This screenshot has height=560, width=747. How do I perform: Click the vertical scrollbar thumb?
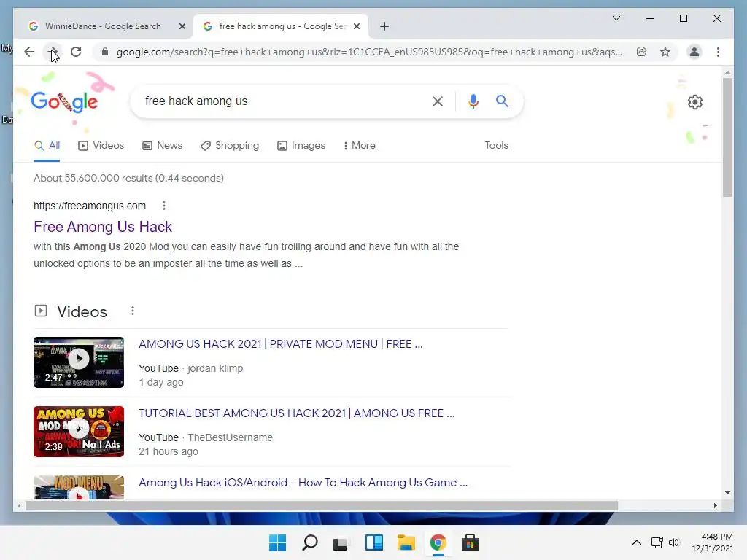tap(727, 138)
